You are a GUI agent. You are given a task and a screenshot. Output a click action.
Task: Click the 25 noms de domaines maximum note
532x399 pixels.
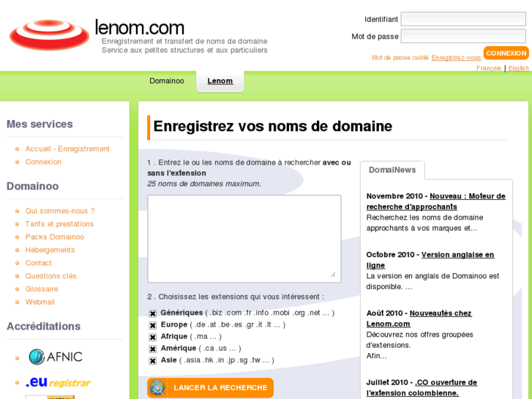click(204, 184)
